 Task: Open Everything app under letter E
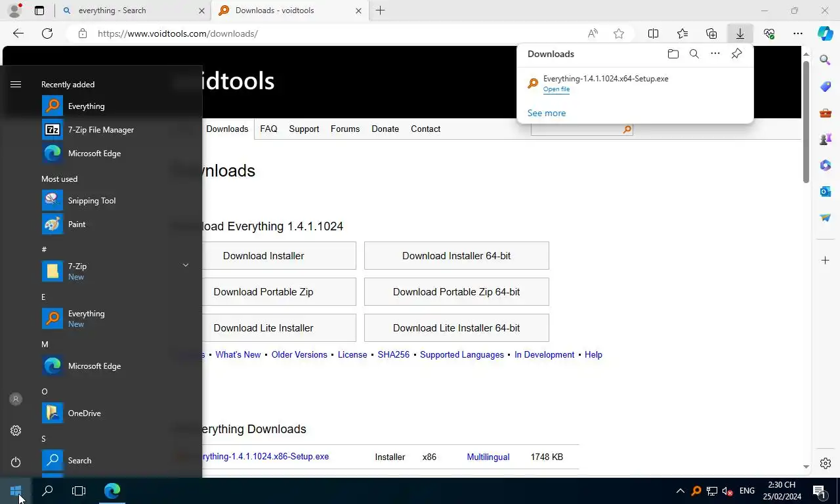click(x=115, y=318)
